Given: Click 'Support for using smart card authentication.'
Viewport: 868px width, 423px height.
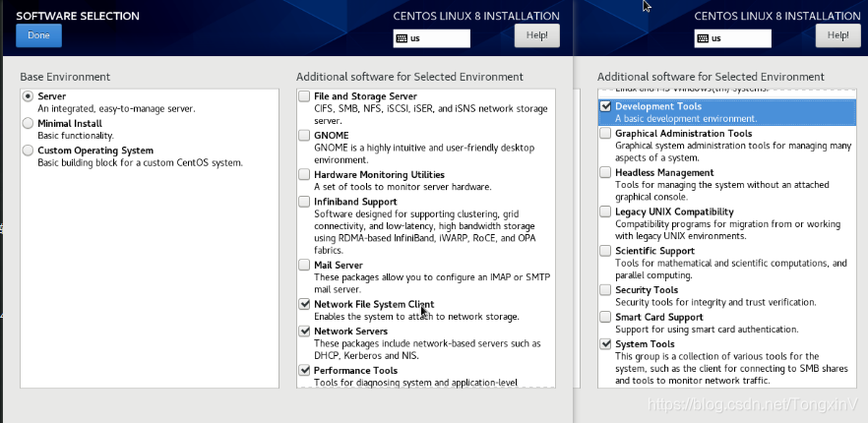Looking at the screenshot, I should click(707, 330).
